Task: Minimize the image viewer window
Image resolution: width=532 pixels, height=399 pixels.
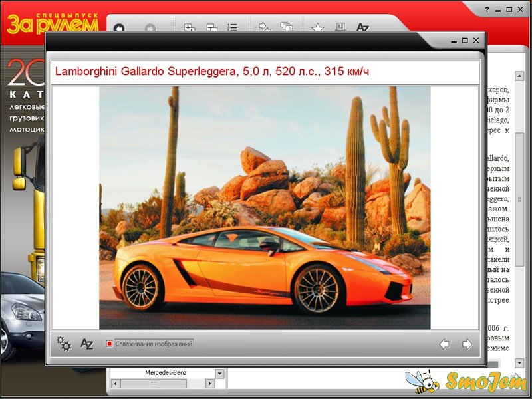Action: click(x=454, y=41)
